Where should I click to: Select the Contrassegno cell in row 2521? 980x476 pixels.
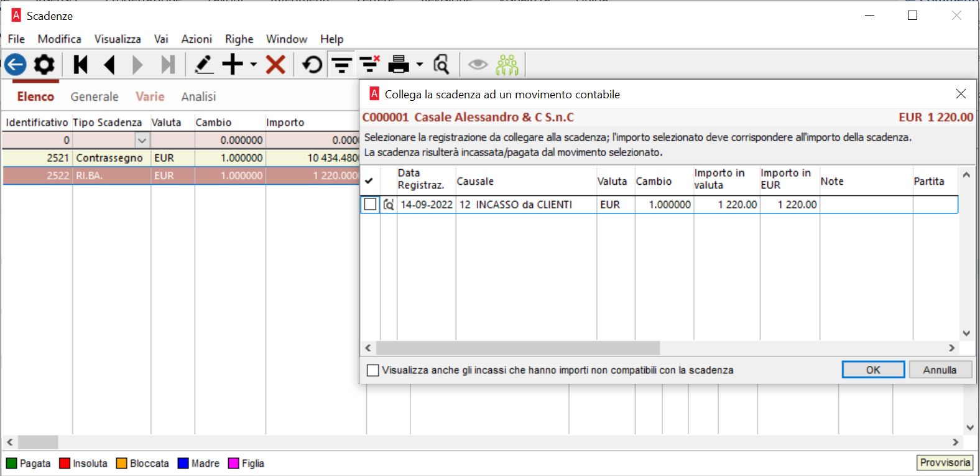coord(111,158)
